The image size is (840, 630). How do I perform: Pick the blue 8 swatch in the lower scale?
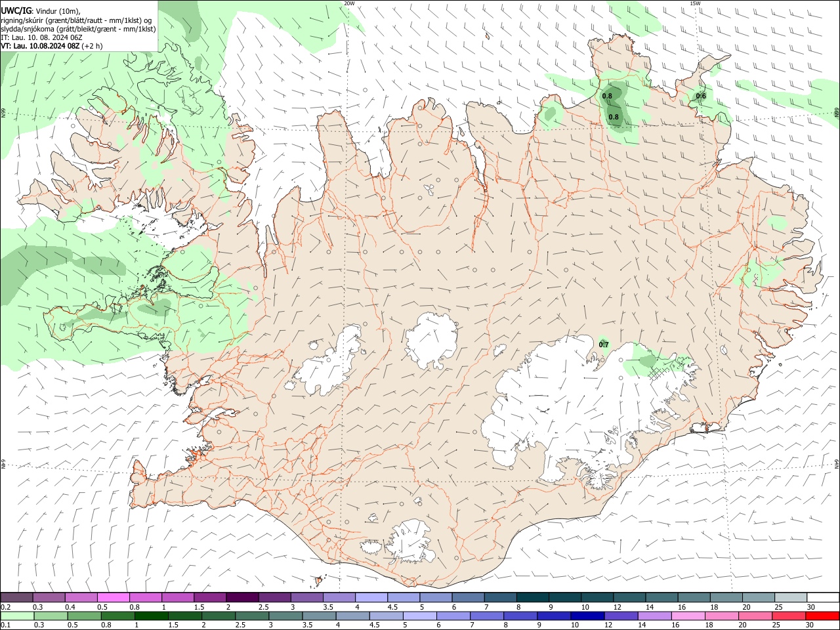click(520, 616)
